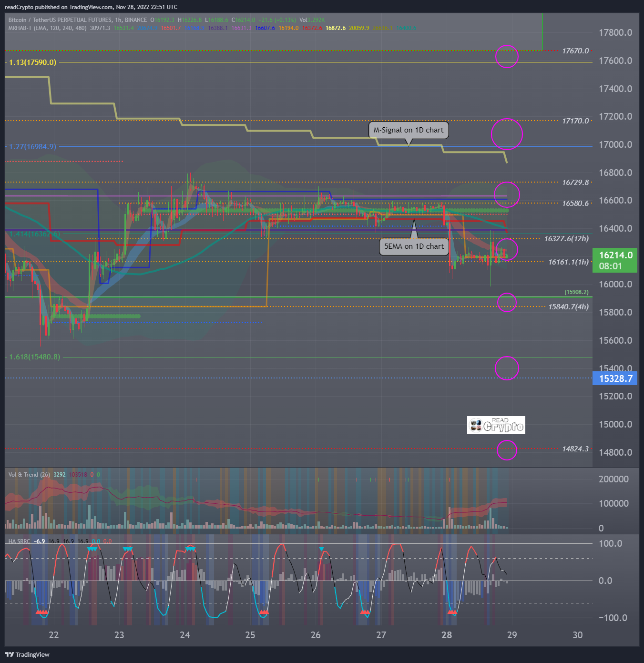The image size is (644, 663).
Task: Click date 26 on the time axis
Action: [316, 635]
